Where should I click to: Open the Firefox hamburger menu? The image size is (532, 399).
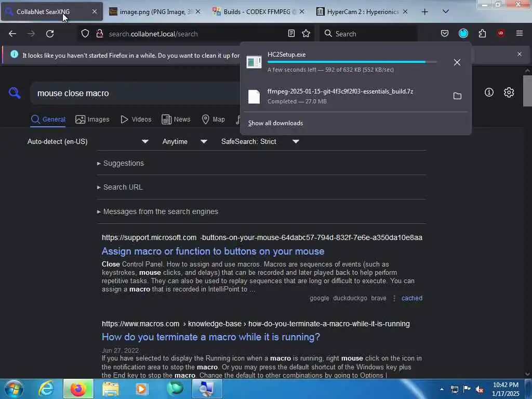[x=520, y=33]
